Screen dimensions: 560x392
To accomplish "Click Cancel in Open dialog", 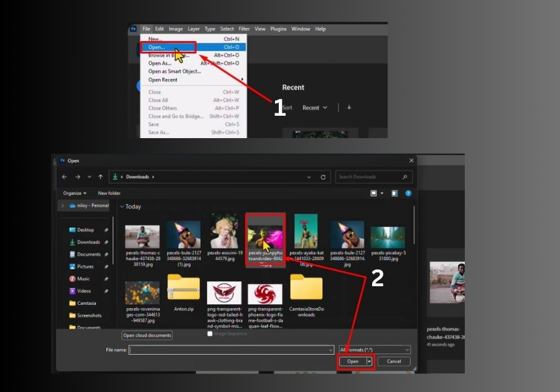I will tap(394, 362).
